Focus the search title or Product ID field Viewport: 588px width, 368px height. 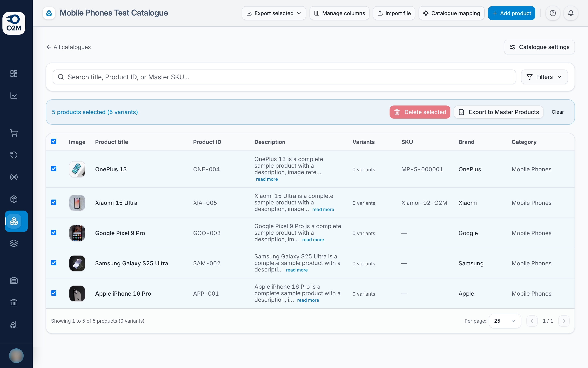(284, 77)
